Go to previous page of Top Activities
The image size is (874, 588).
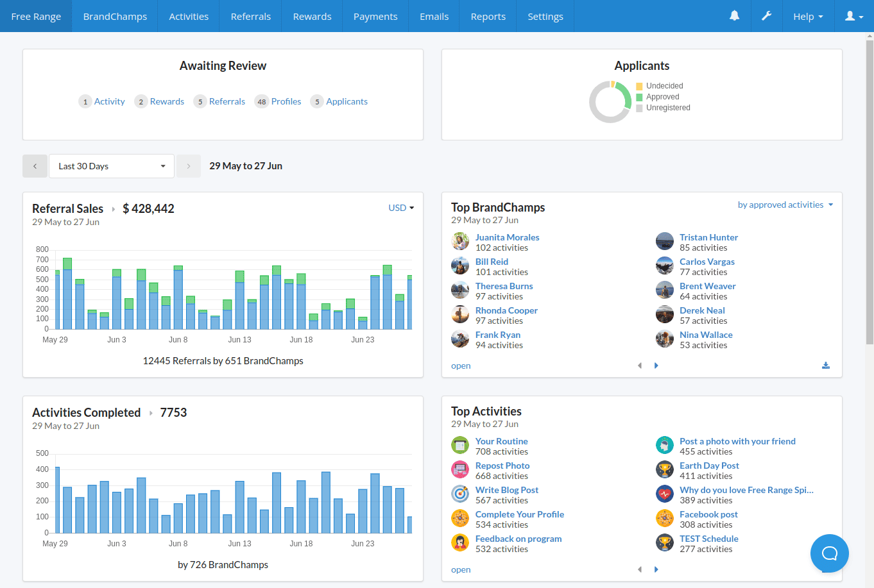pyautogui.click(x=639, y=569)
